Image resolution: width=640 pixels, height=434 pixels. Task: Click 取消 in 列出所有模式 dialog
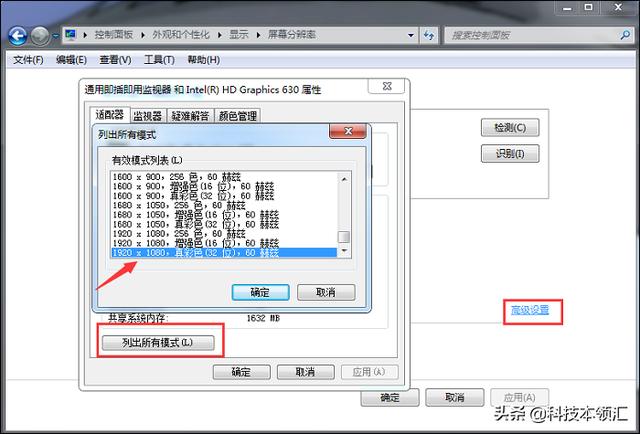pos(326,292)
